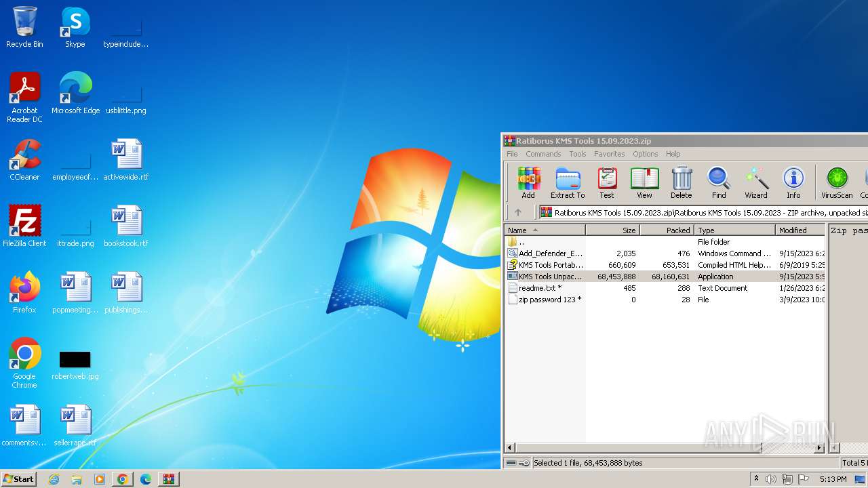Viewport: 868px width, 488px height.
Task: Open Microsoft Edge desktop shortcut
Action: [x=75, y=94]
